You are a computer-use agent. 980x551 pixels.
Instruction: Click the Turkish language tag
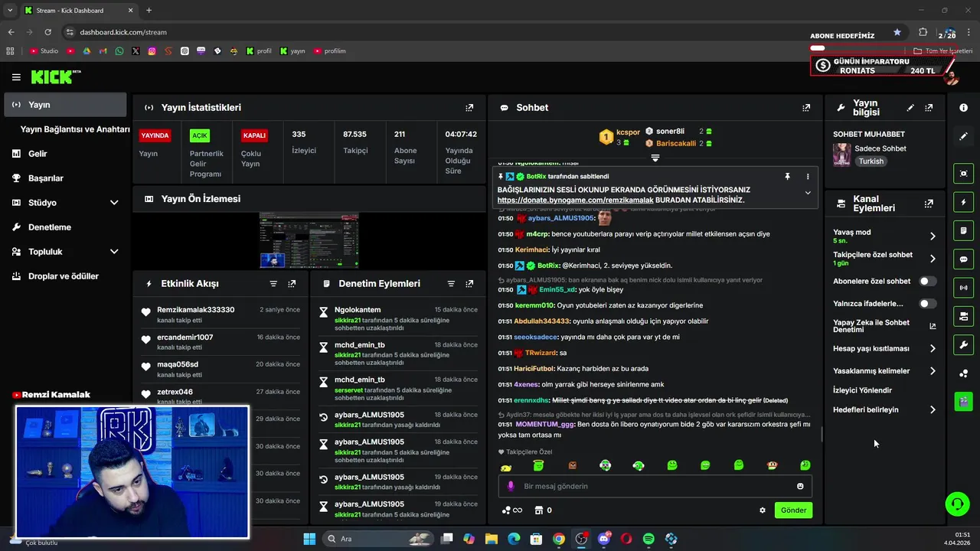coord(871,161)
